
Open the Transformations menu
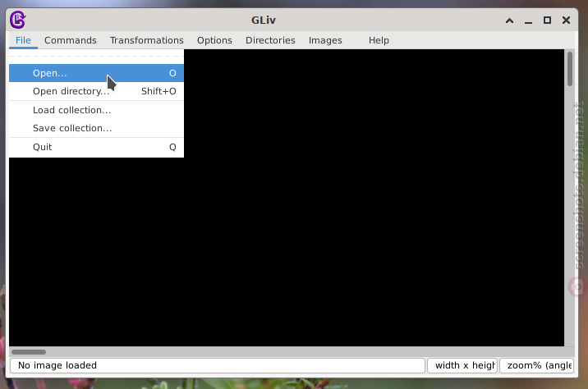click(x=147, y=40)
